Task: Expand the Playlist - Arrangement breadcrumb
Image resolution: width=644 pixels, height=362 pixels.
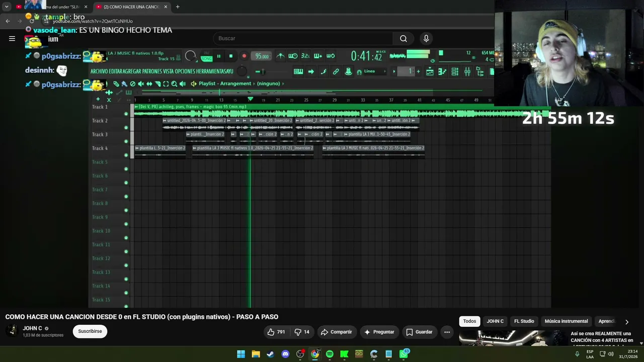Action: pos(225,83)
